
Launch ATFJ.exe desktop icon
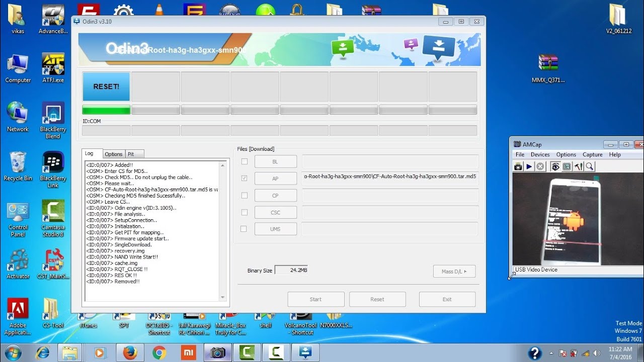point(53,68)
